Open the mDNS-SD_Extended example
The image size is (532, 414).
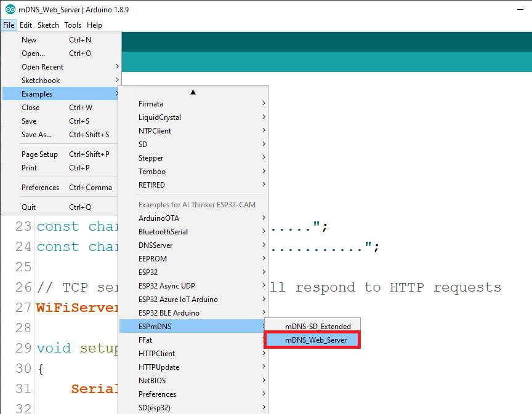[312, 326]
